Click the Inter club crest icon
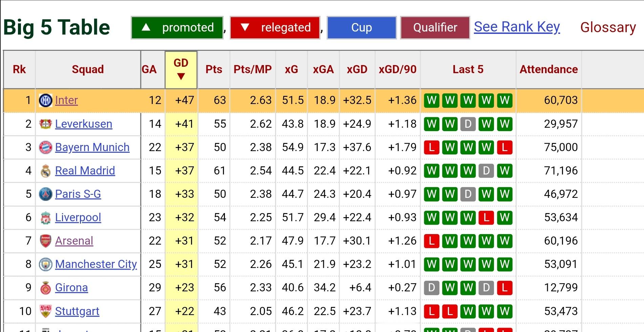 (45, 100)
